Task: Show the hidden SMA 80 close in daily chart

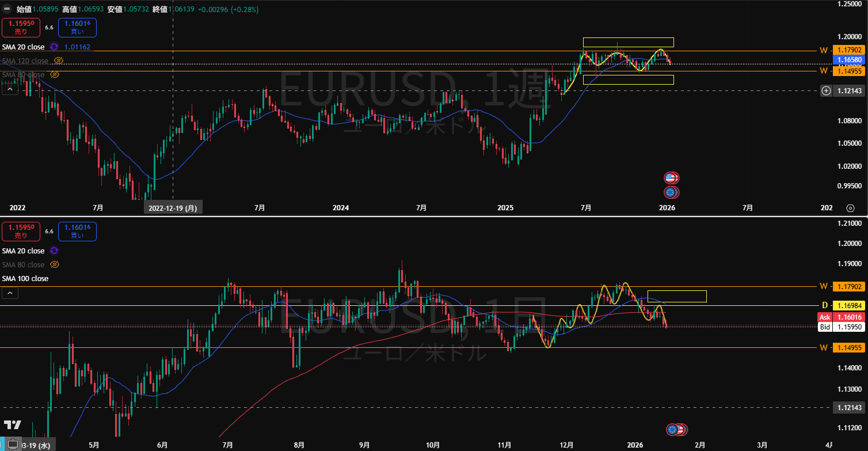Action: click(55, 264)
